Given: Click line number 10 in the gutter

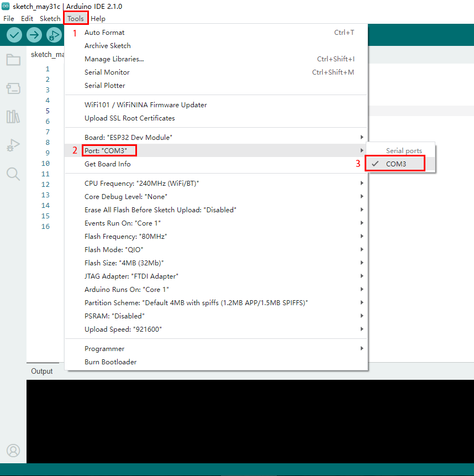Looking at the screenshot, I should click(45, 163).
